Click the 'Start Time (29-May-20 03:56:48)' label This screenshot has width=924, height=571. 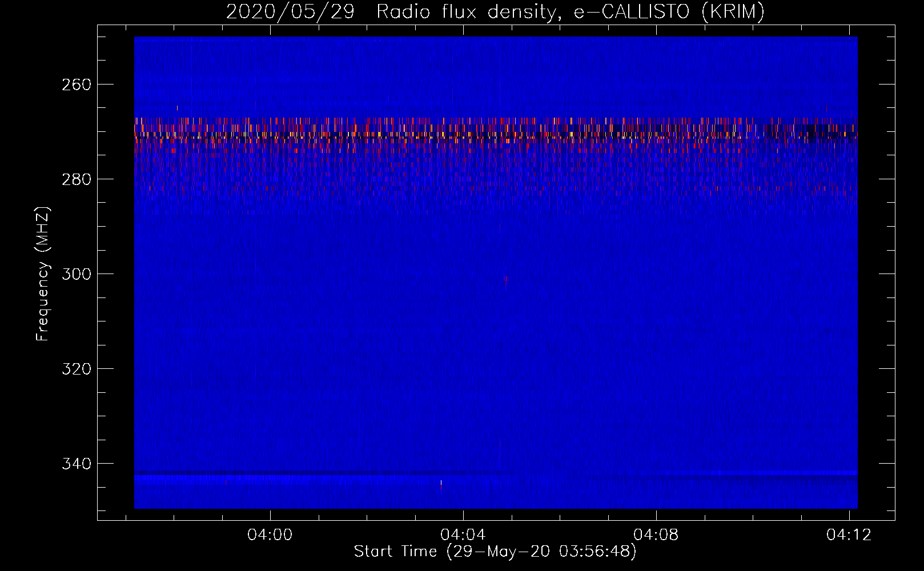pos(495,552)
